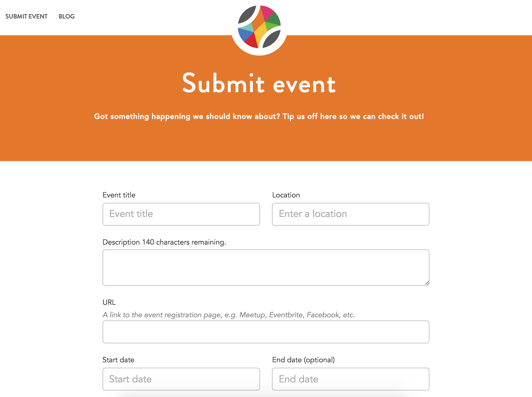Click the "140 characters remaining" counter
Screen dimensions: 532x397
[184, 242]
